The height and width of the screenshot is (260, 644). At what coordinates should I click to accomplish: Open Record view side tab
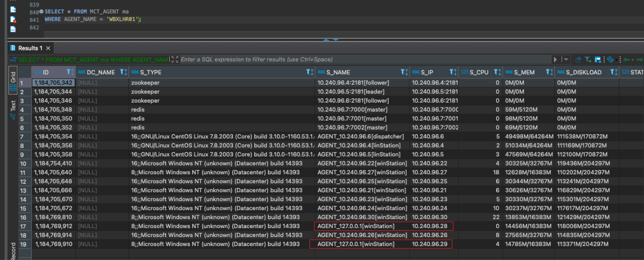(13, 250)
